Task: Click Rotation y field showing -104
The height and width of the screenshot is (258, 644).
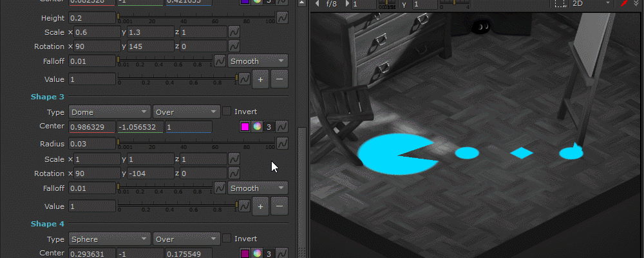Action: click(x=151, y=174)
